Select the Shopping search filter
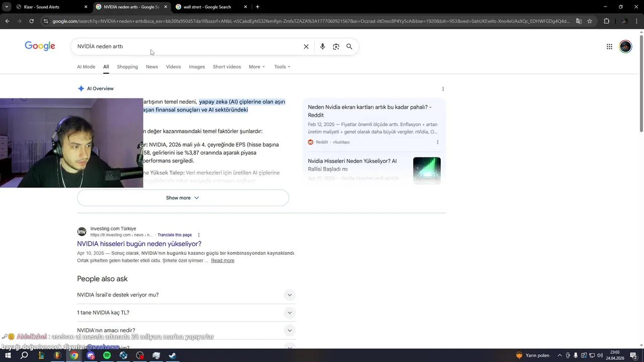The image size is (644, 362). point(127,67)
